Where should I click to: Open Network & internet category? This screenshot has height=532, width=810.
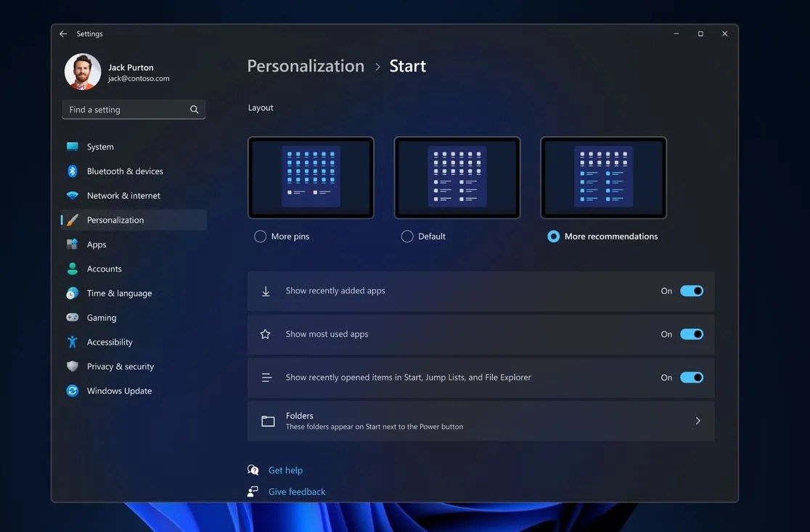[x=134, y=196]
